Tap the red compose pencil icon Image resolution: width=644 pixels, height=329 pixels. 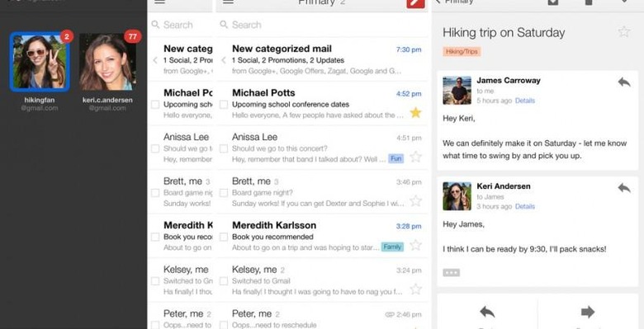(415, 2)
